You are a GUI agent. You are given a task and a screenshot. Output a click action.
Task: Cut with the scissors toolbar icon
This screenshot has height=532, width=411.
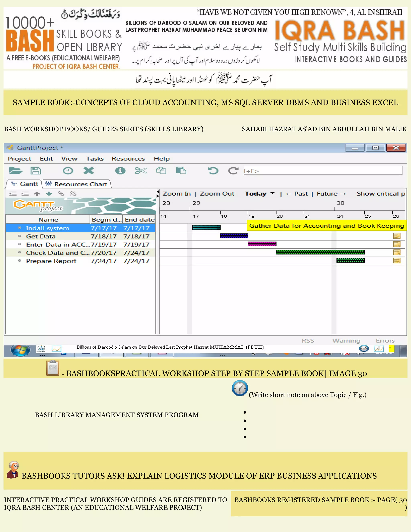[141, 170]
